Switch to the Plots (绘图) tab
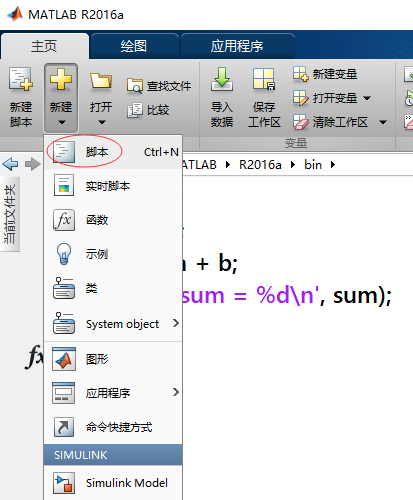413x500 pixels. (134, 46)
